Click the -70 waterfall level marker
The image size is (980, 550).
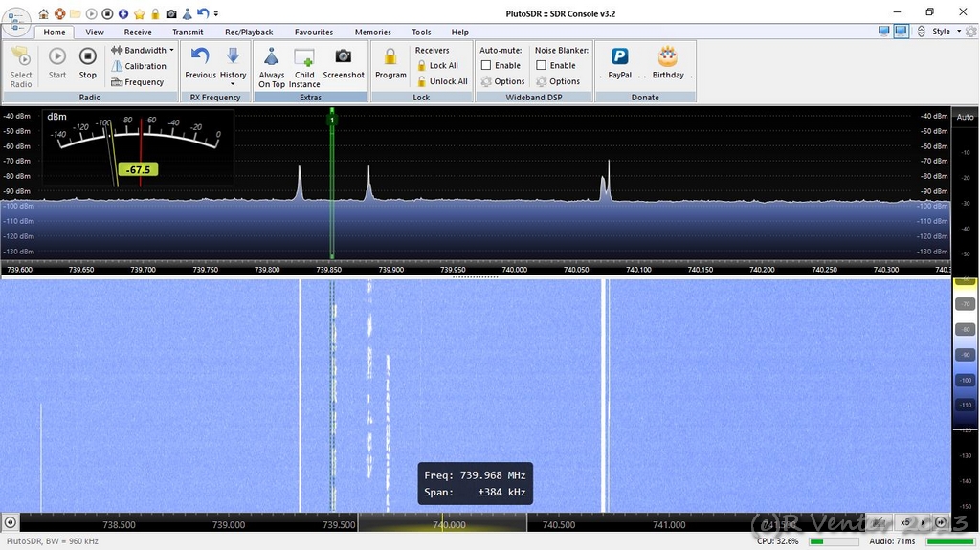click(966, 304)
